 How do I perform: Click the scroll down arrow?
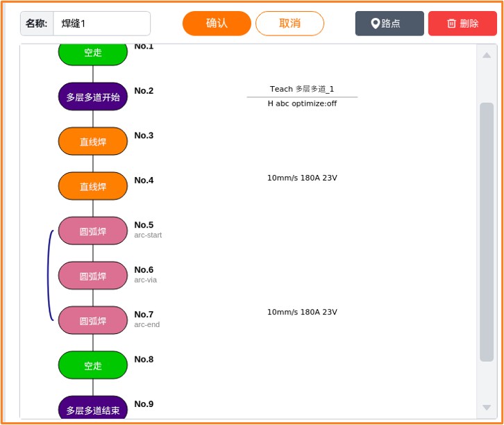coord(487,408)
